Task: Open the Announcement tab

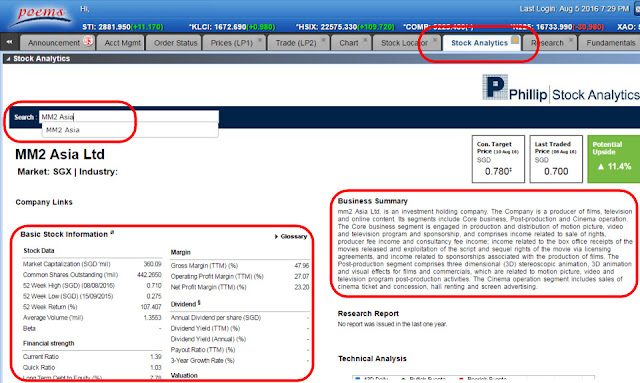Action: (53, 43)
